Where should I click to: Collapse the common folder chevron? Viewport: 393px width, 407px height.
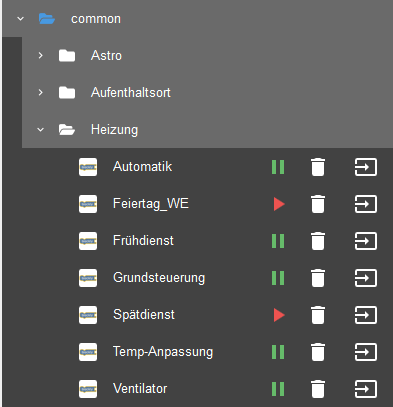(21, 19)
